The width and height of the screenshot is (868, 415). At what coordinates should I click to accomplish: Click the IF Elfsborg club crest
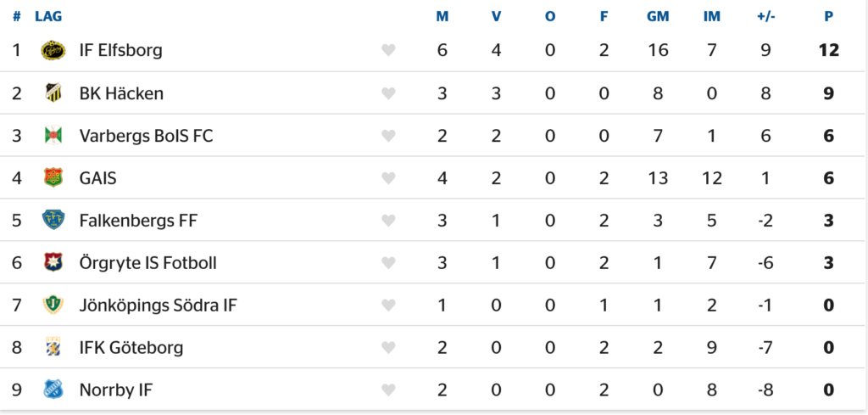53,50
